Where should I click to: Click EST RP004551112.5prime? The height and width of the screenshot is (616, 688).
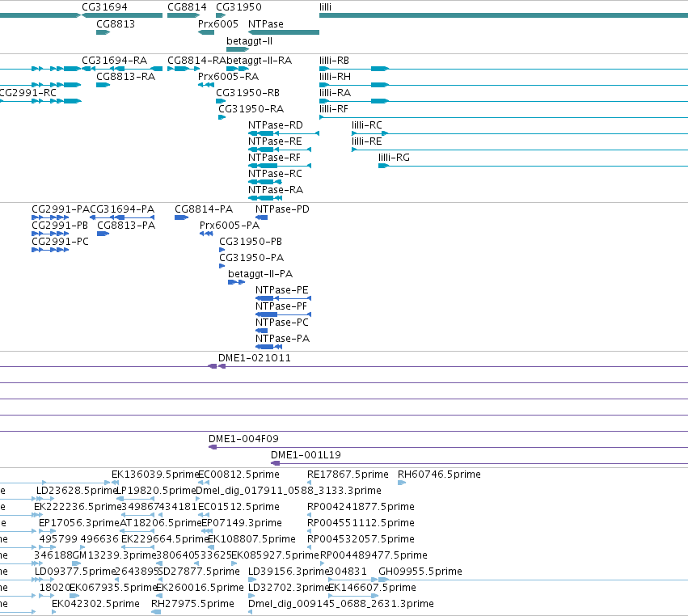361,523
